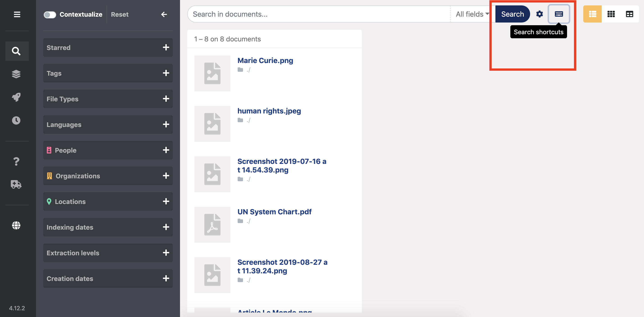Expand the Tags filter

click(x=108, y=73)
